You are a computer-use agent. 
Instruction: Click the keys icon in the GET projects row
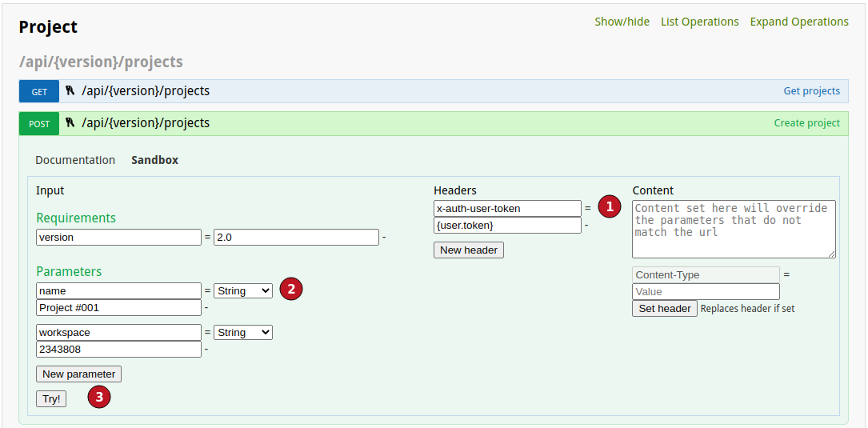click(70, 91)
